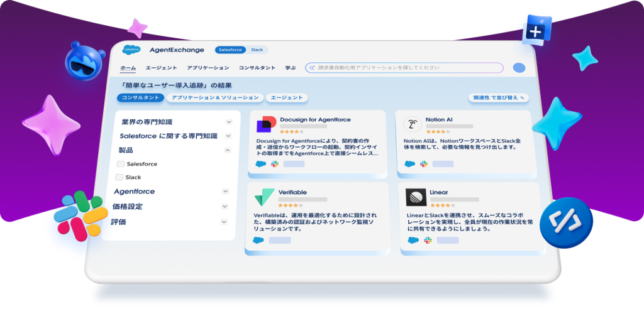Click Slack badge on Docusign card

click(x=275, y=164)
